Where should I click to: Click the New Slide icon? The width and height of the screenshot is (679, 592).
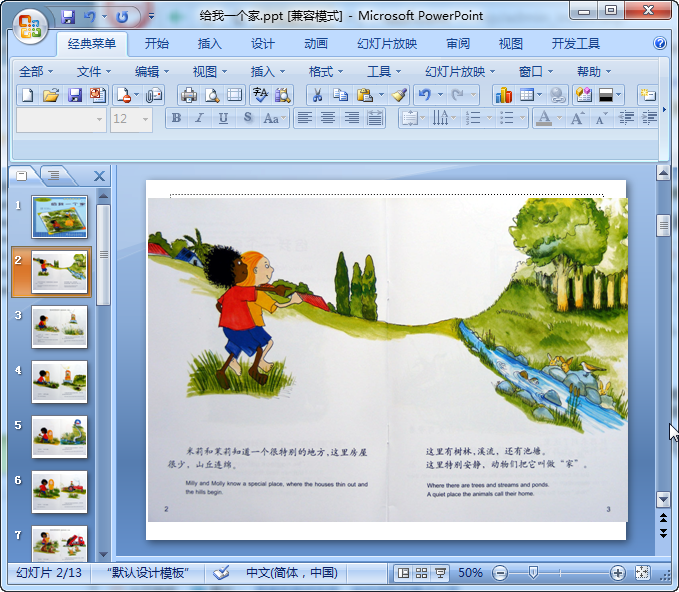pos(648,95)
